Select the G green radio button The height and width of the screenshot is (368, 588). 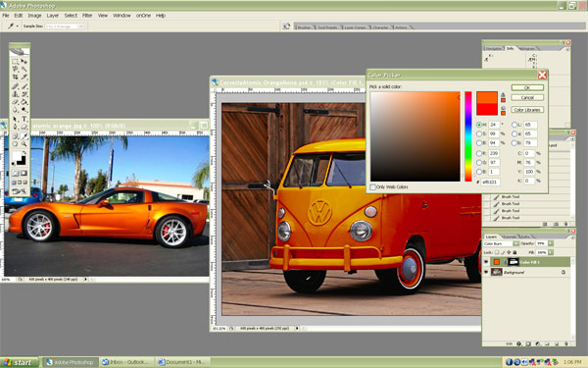(479, 163)
